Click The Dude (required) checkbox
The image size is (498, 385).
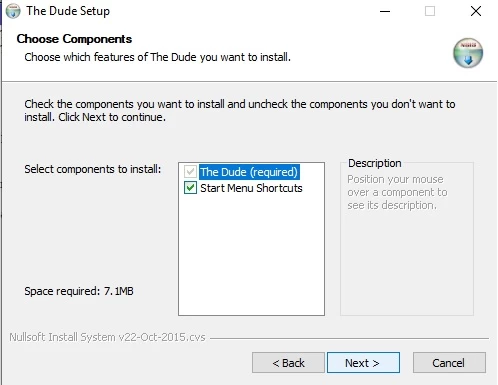point(190,172)
